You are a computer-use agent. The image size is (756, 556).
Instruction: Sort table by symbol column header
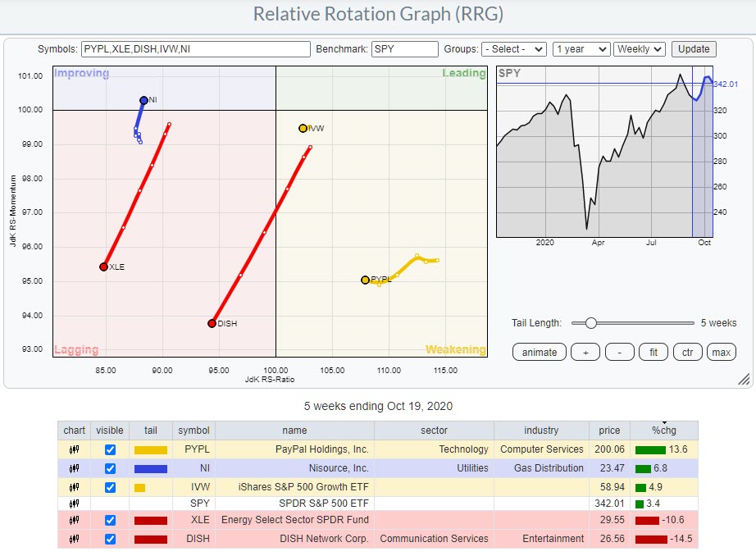tap(194, 430)
